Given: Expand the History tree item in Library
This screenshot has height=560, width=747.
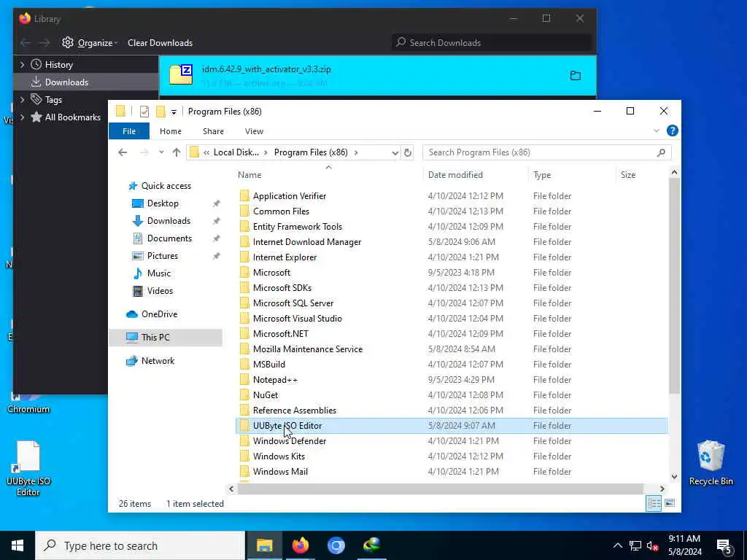Looking at the screenshot, I should click(x=22, y=64).
